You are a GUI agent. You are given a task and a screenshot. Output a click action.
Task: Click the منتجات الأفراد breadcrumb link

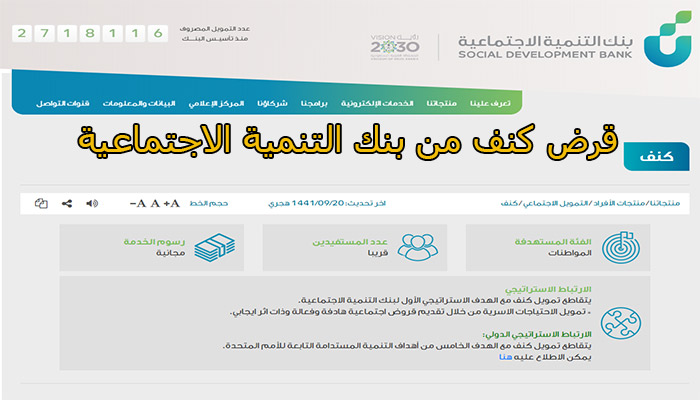pyautogui.click(x=619, y=203)
